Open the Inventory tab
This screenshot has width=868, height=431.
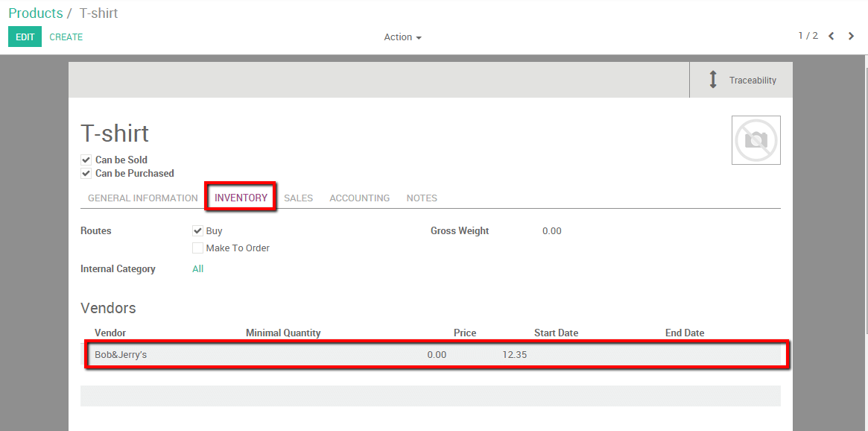click(x=240, y=198)
